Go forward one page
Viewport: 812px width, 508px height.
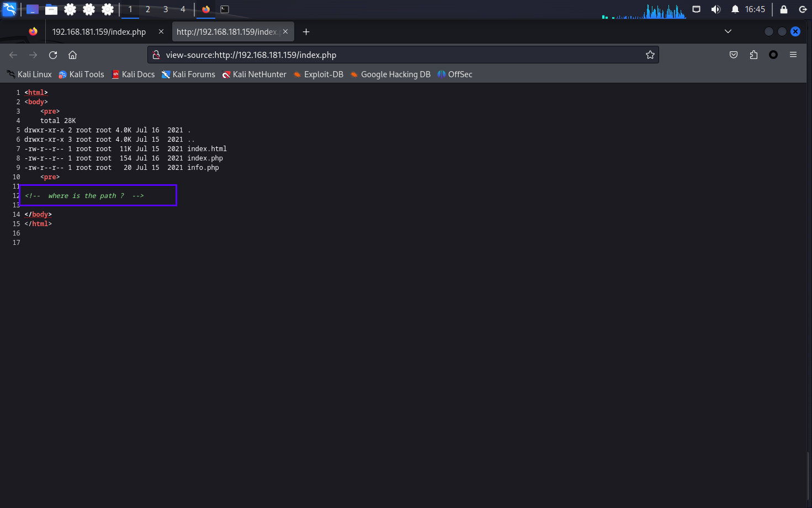click(x=33, y=55)
